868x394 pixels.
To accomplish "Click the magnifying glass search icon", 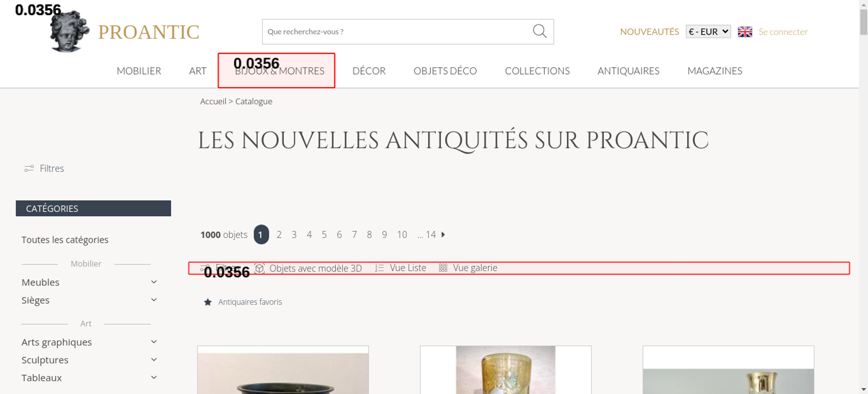I will click(539, 31).
